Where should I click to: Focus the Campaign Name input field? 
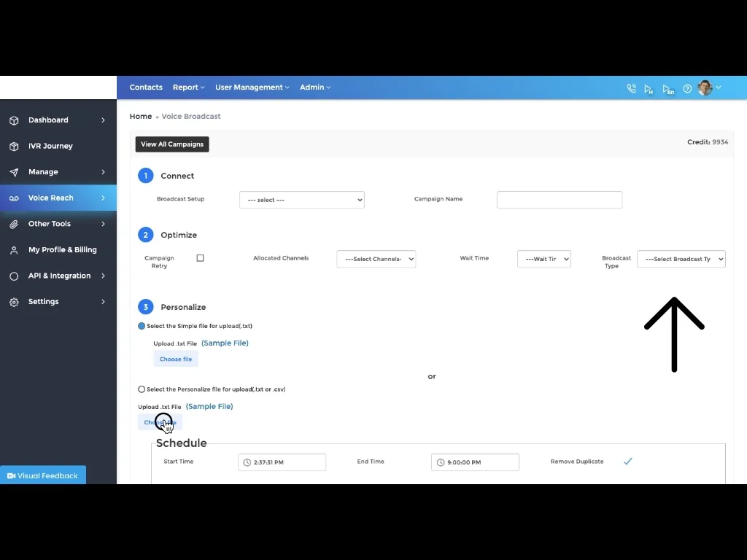click(560, 200)
